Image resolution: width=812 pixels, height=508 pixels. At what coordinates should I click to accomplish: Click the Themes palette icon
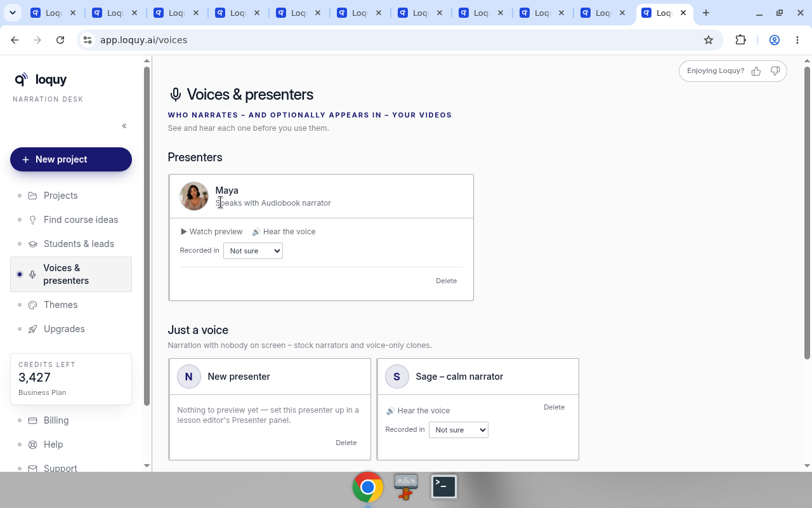[33, 305]
